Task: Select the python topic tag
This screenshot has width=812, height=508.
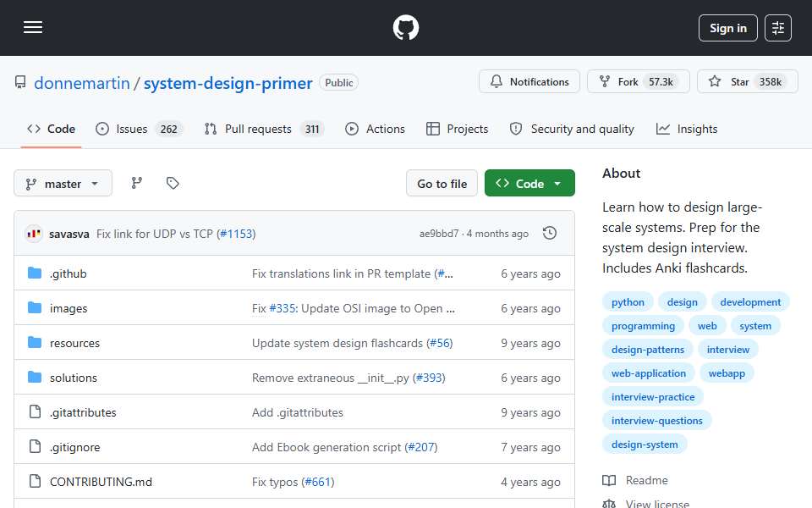Action: coord(628,302)
